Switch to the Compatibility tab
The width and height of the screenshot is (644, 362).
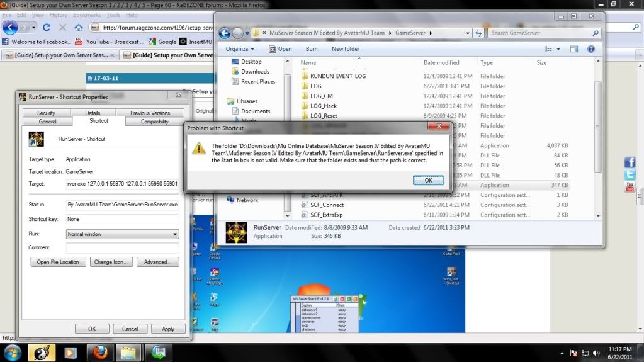pos(154,122)
